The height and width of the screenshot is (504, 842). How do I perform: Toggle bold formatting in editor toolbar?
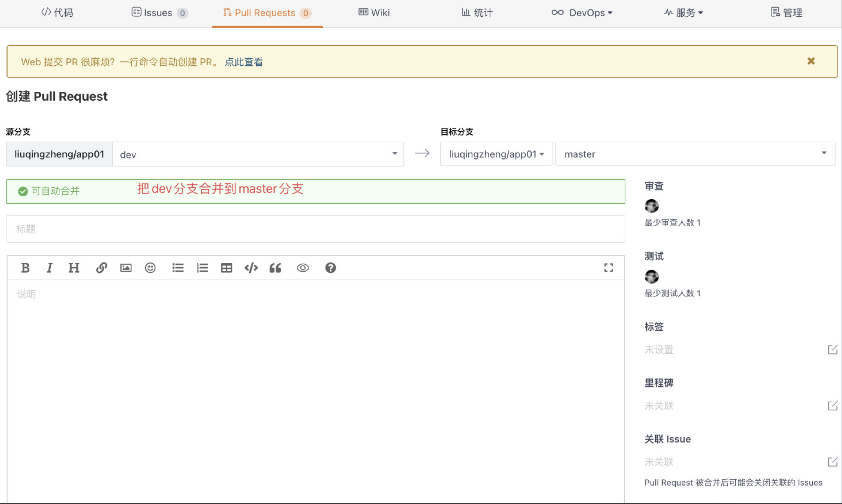pos(25,268)
